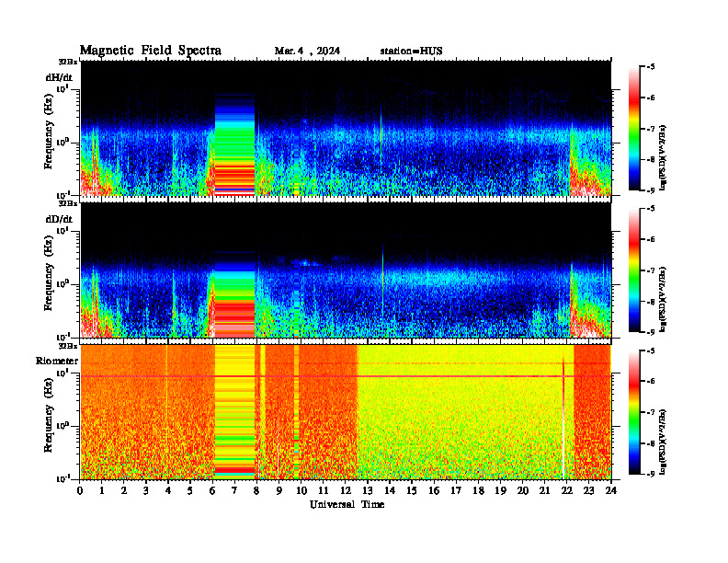Screen dimensions: 728x563
Task: Click the "32Hz" label atop the dH/dt panel
Action: (68, 62)
